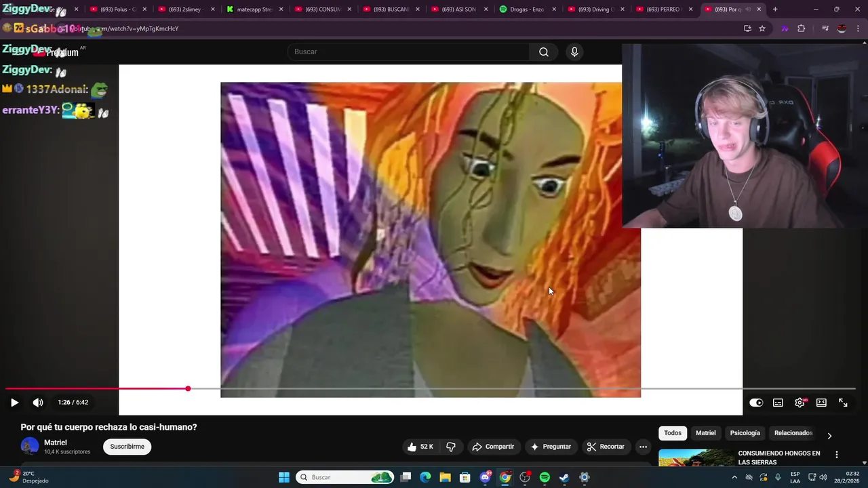Select the Matriel filter chip

706,433
